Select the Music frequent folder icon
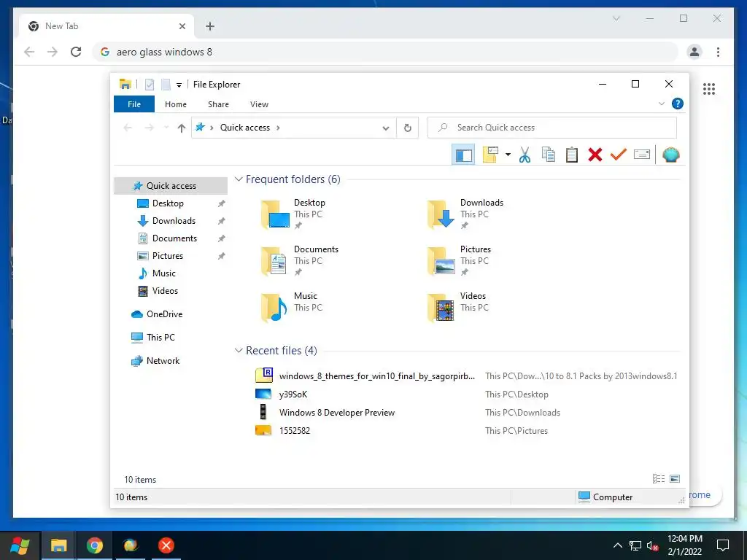This screenshot has width=747, height=560. pos(274,308)
